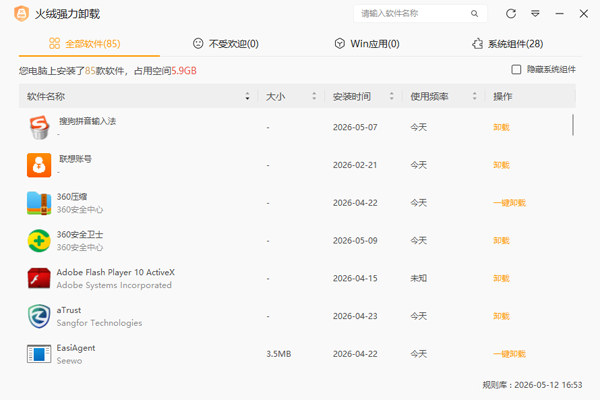600x400 pixels.
Task: Switch to Win应用(0) tab
Action: click(367, 44)
